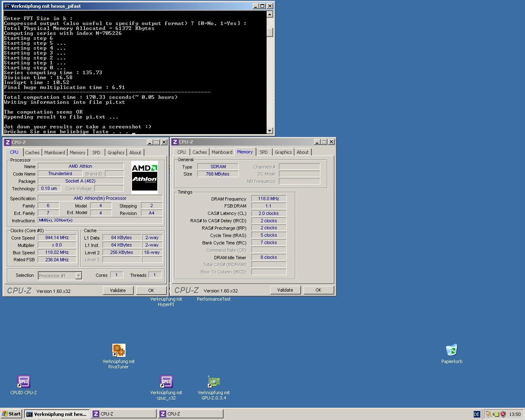Click the DRAM Idle Timer value 8 clocks
Screen dimensions: 525x420
269,258
